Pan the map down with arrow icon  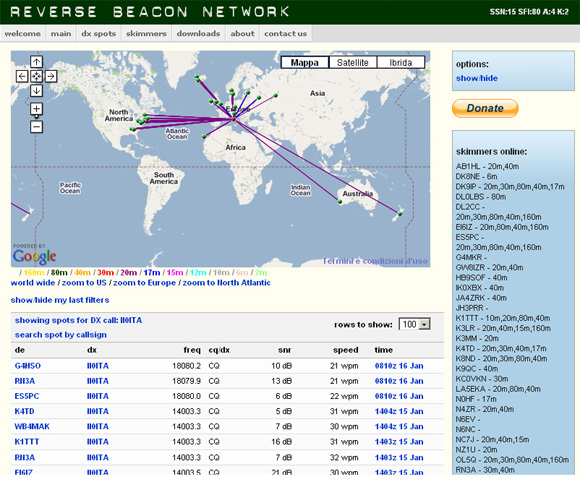tap(36, 91)
